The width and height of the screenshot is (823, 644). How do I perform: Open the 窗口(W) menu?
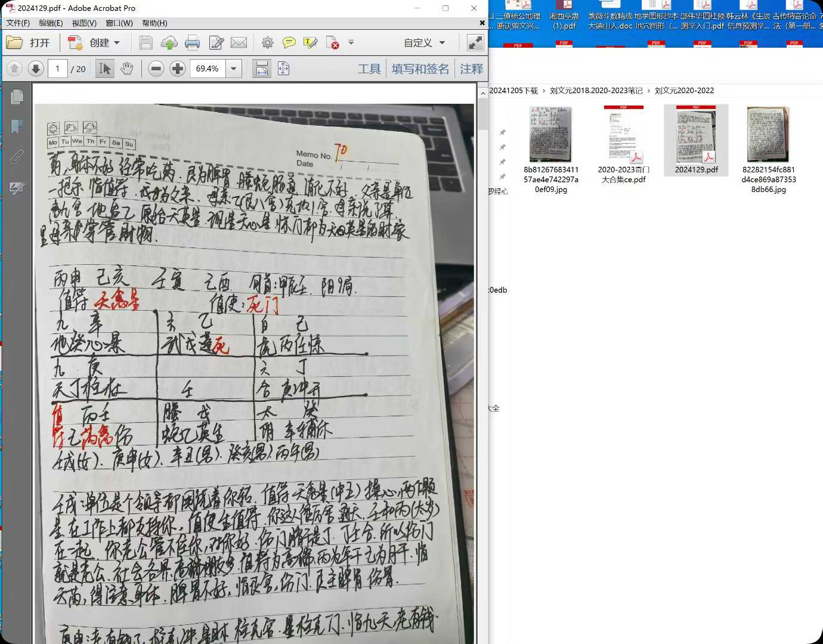click(x=119, y=23)
